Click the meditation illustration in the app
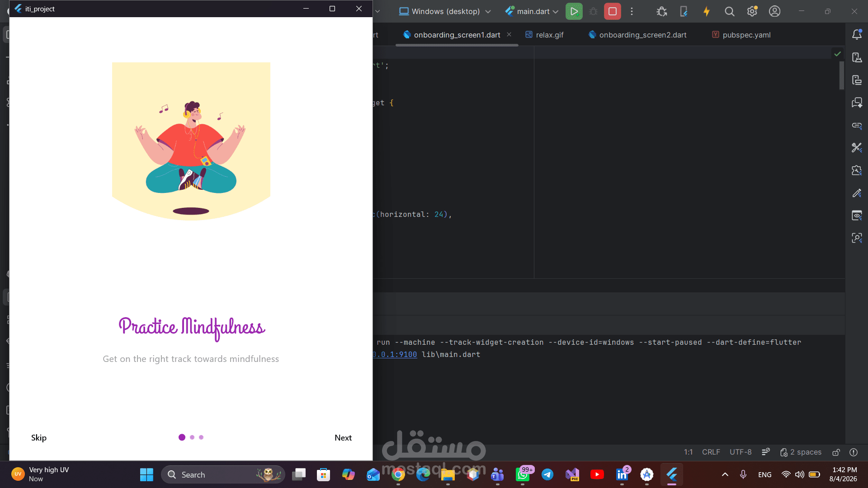 191,141
